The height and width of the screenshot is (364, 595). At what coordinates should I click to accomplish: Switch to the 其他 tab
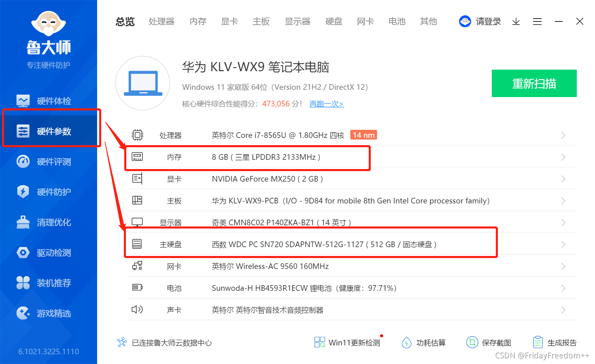[429, 21]
